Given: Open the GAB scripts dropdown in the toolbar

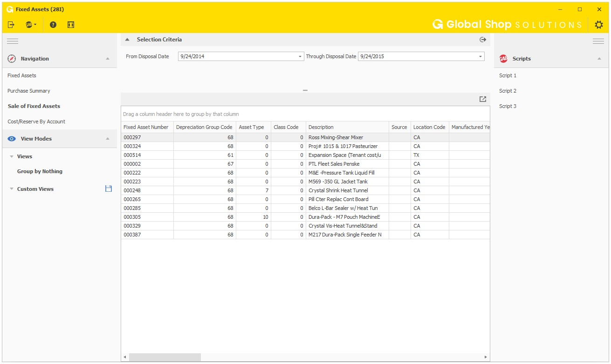Looking at the screenshot, I should [x=31, y=25].
